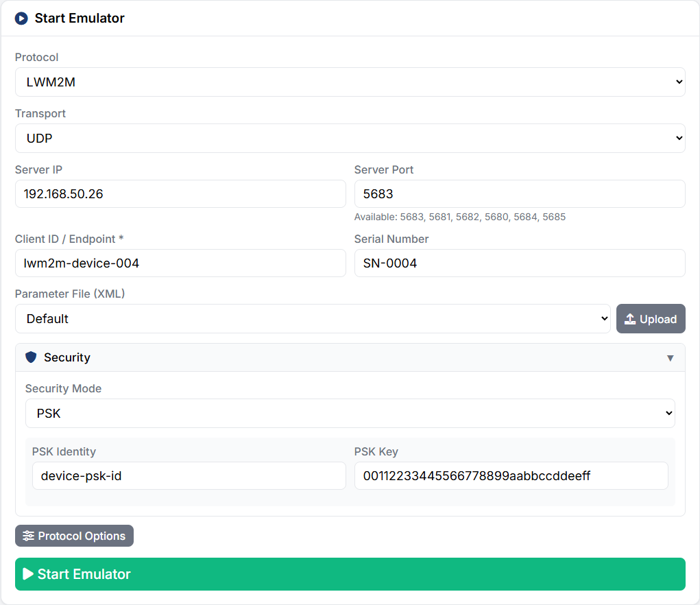700x605 pixels.
Task: Click the sliders icon on Protocol Options button
Action: [x=29, y=536]
